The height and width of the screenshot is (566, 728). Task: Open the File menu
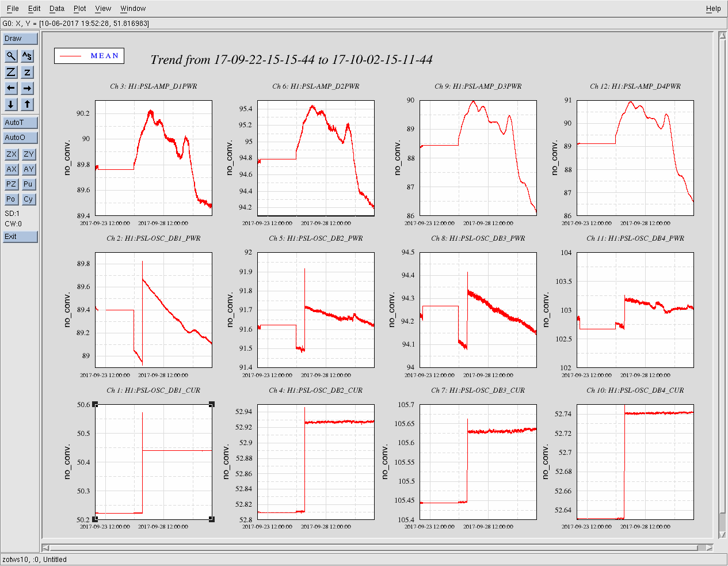click(13, 9)
